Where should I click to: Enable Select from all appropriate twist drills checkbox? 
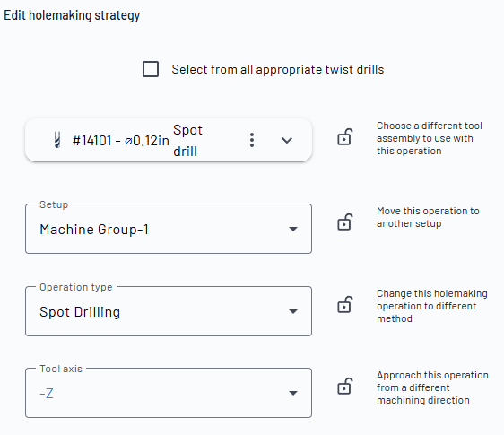[x=151, y=69]
